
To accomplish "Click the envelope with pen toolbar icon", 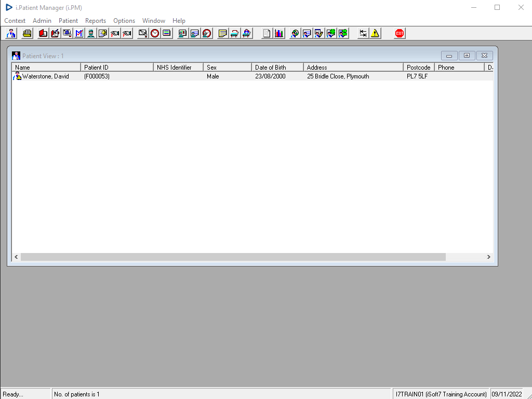I will [x=143, y=33].
